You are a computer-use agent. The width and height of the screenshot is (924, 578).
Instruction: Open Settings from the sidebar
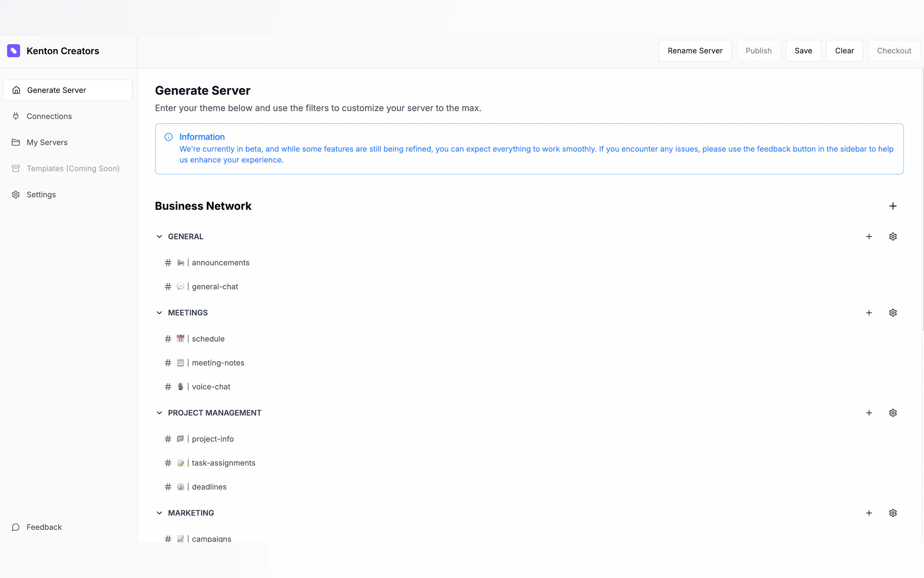click(41, 195)
